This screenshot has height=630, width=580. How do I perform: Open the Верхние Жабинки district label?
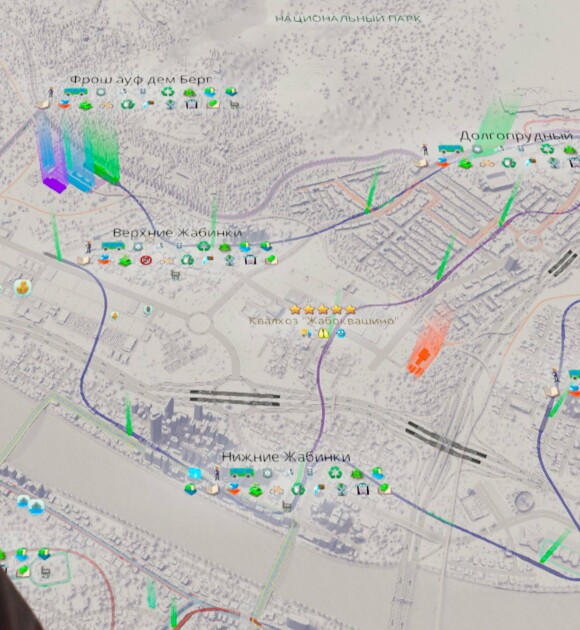177,233
